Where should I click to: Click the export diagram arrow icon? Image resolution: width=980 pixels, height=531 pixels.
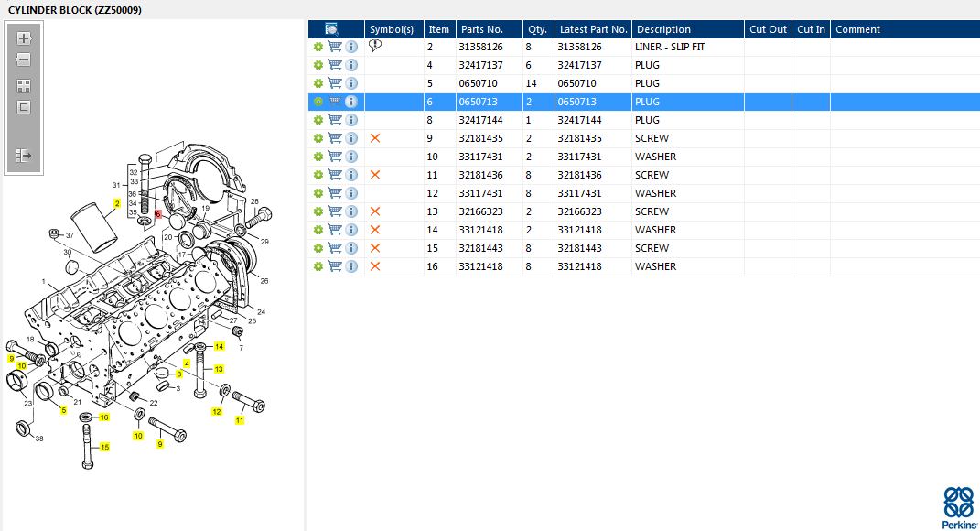pos(24,157)
